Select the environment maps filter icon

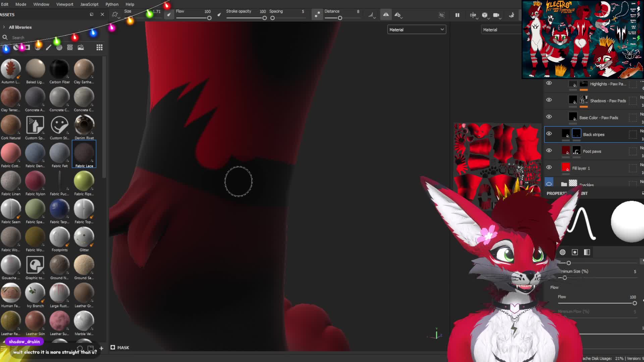81,48
